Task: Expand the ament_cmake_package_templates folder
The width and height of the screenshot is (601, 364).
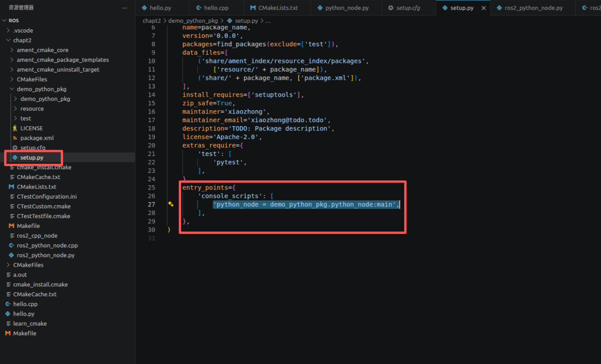Action: coord(12,60)
